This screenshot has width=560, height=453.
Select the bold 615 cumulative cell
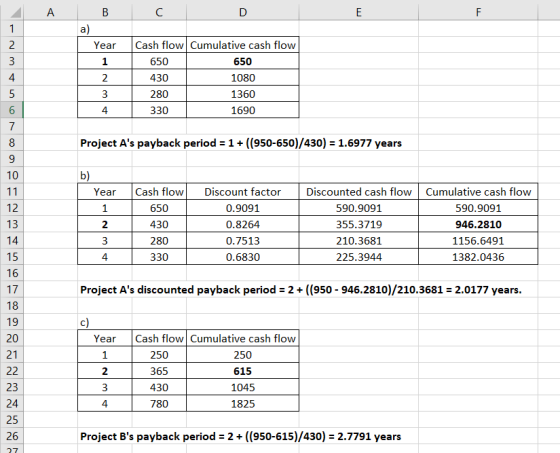pos(242,371)
